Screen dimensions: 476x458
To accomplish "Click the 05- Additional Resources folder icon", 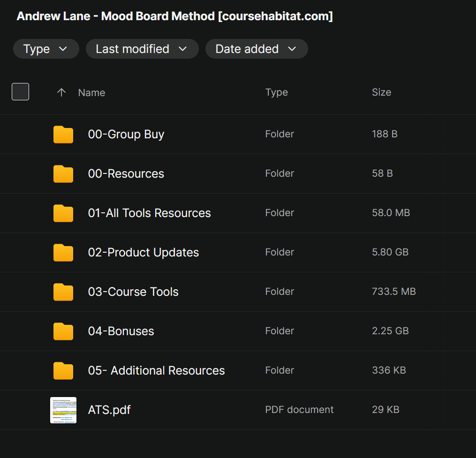I will click(x=63, y=371).
